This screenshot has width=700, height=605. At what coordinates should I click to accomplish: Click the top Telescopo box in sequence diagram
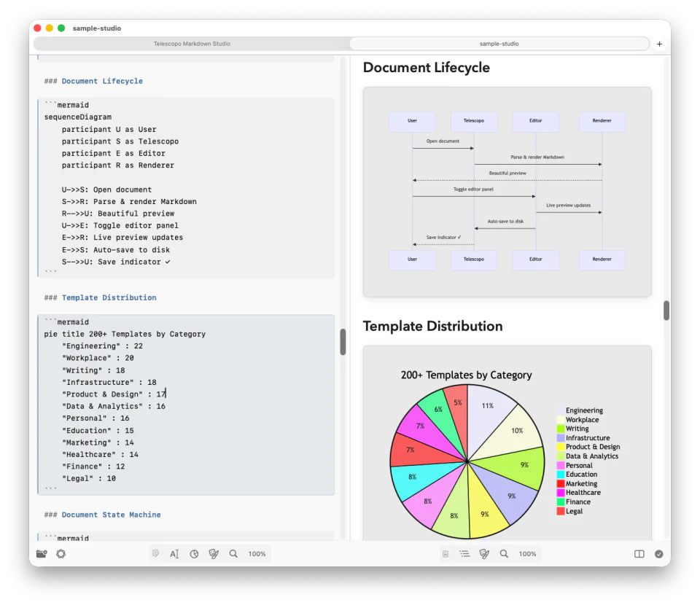[x=474, y=121]
